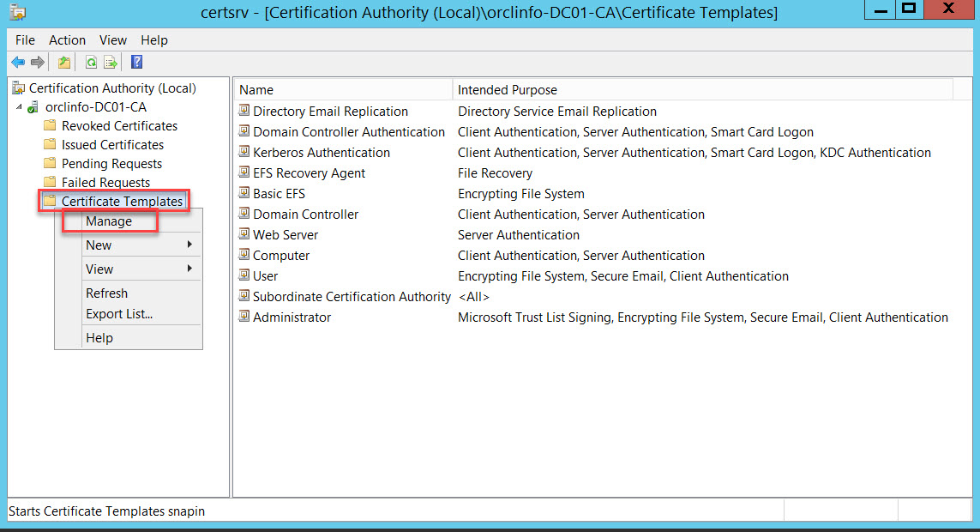Click the Up one level folder icon
Image resolution: width=980 pixels, height=532 pixels.
[63, 62]
